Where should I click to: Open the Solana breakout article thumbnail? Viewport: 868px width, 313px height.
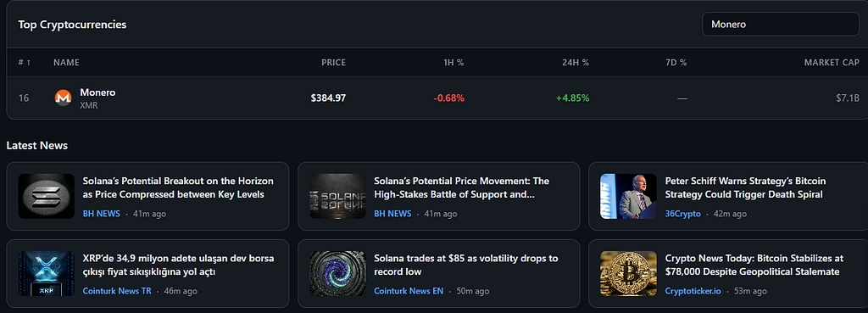point(46,196)
